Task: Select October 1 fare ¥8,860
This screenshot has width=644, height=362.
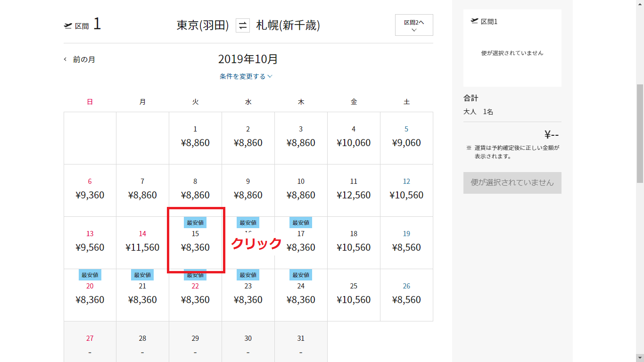Action: [x=195, y=138]
